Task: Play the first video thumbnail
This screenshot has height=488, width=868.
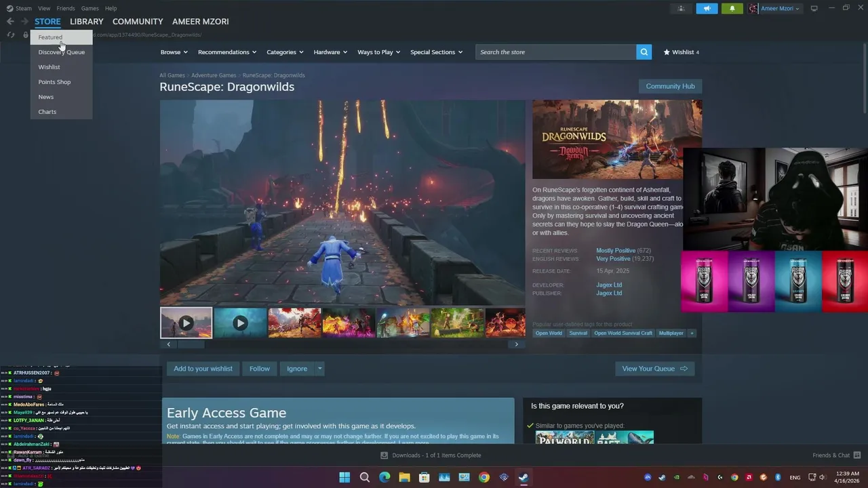Action: 186,323
